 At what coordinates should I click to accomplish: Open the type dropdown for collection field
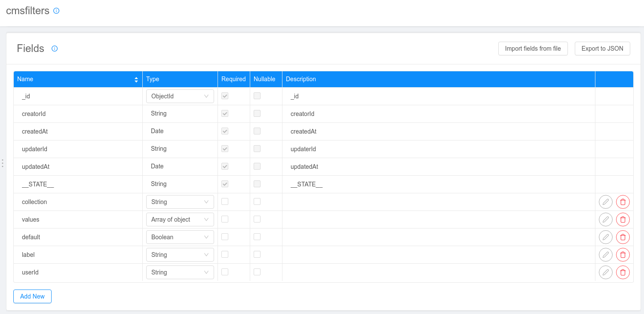180,202
